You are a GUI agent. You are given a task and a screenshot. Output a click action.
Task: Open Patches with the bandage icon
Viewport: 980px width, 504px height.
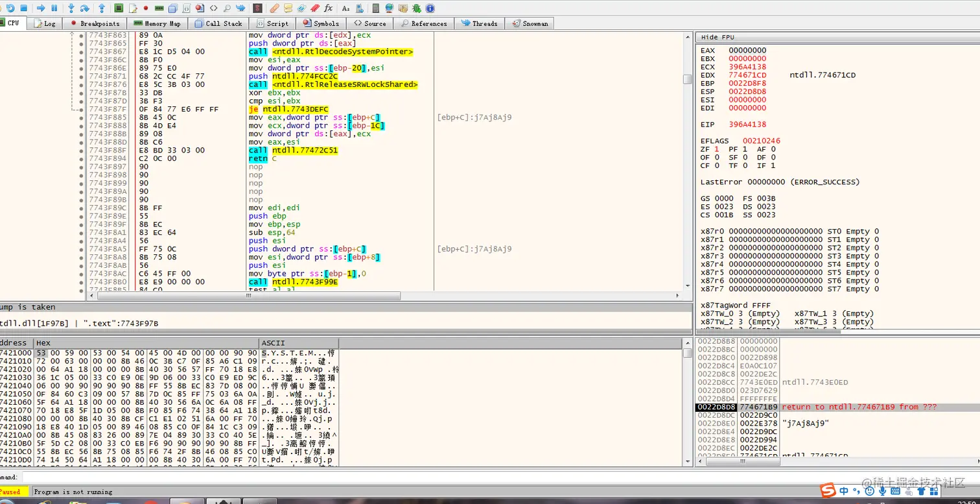click(274, 8)
